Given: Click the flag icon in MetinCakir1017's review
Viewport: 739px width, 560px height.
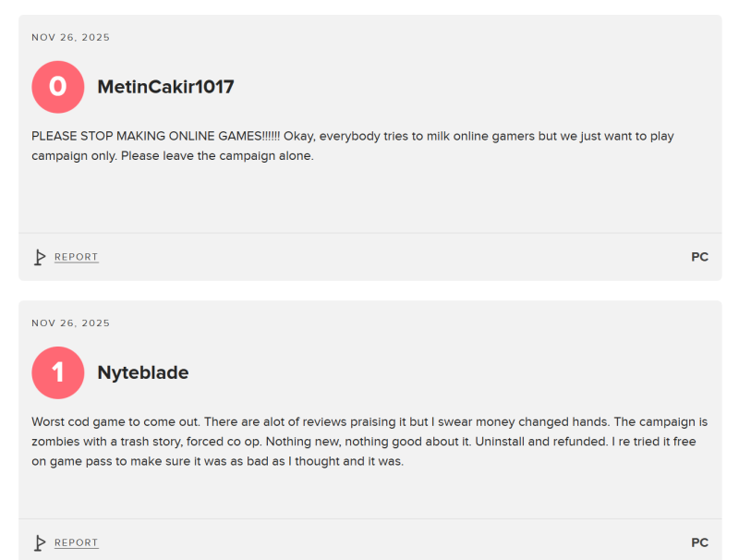Looking at the screenshot, I should (x=40, y=257).
